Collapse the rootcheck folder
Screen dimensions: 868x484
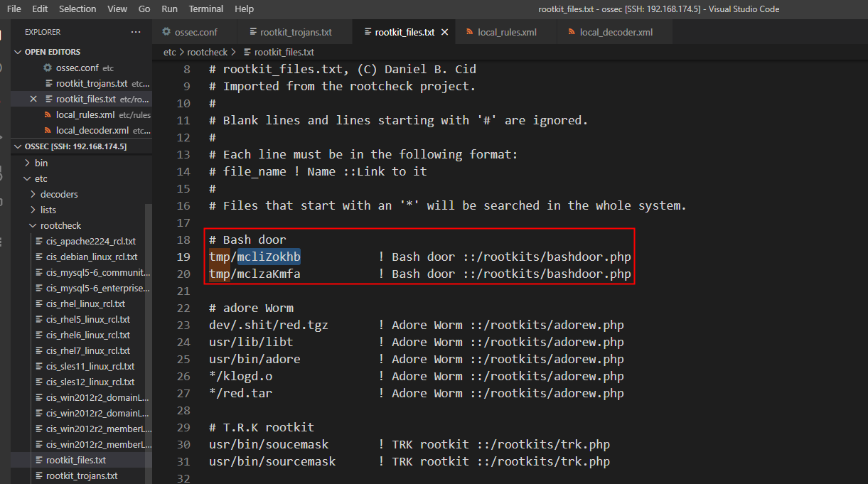coord(33,226)
